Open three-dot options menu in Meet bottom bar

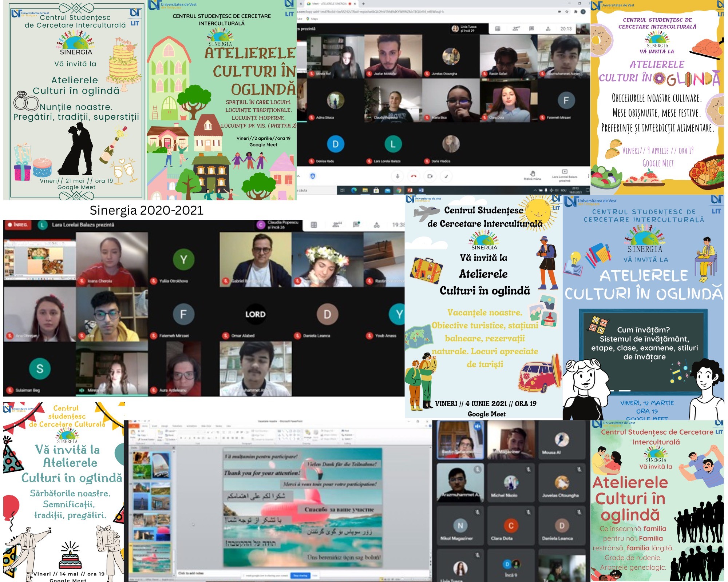[x=588, y=176]
